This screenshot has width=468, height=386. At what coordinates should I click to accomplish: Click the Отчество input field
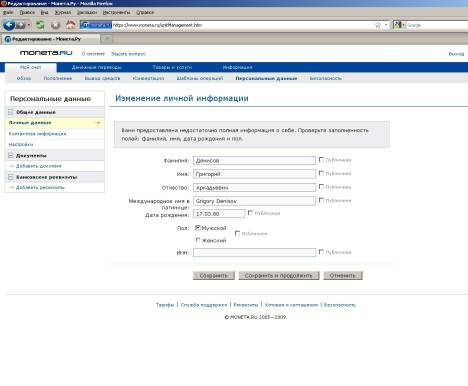click(254, 188)
